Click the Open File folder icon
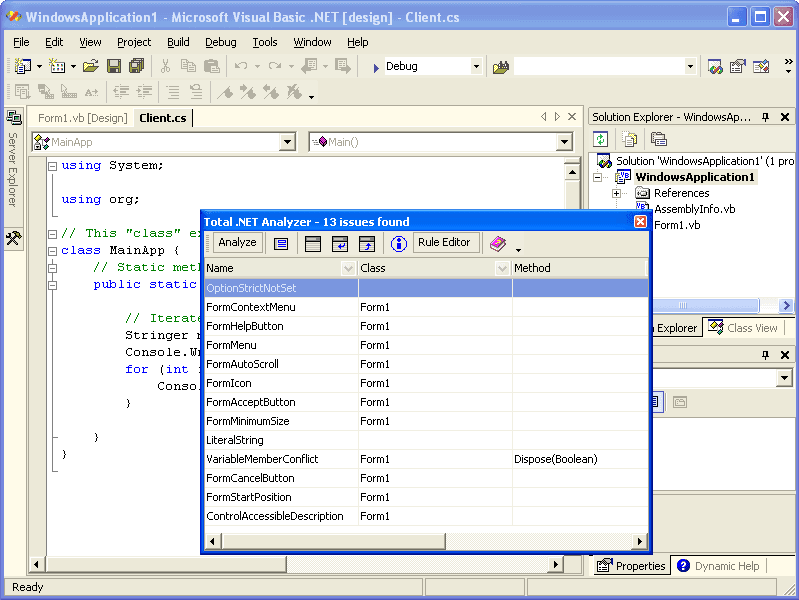 pos(91,66)
